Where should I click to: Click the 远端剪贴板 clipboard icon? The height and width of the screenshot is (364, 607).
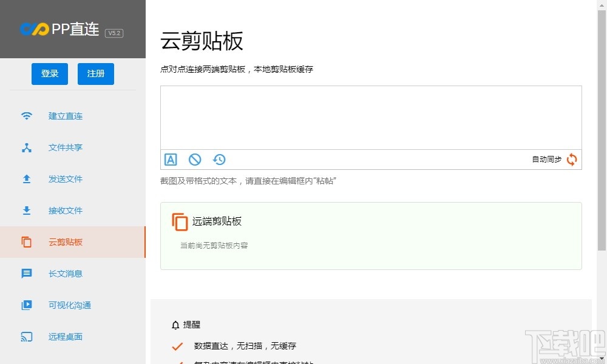pyautogui.click(x=179, y=221)
